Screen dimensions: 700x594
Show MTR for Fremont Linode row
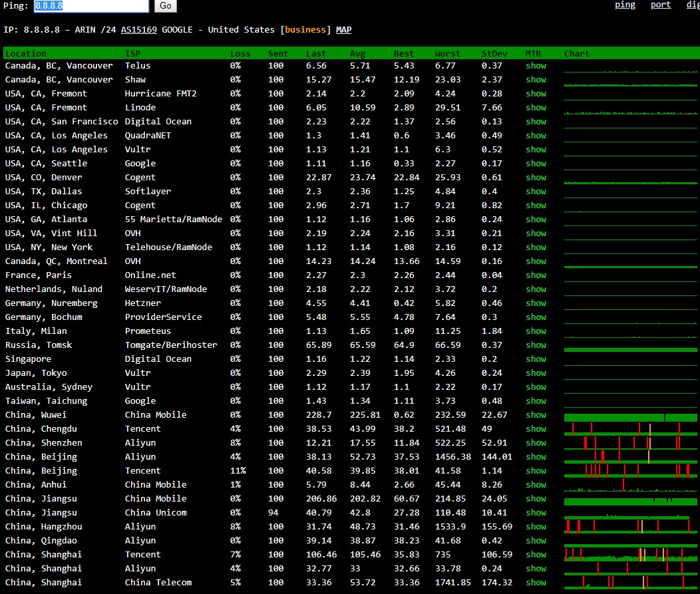[536, 108]
